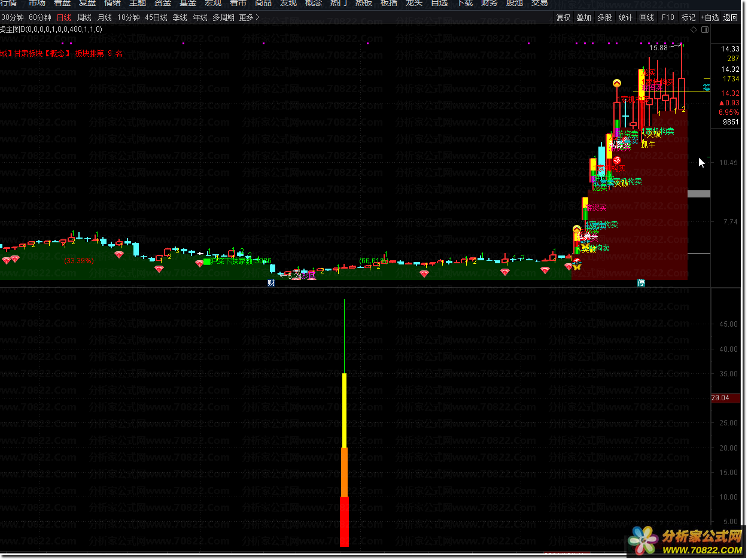Click the 筹 chip distribution marker
The width and height of the screenshot is (748, 560).
(x=706, y=87)
